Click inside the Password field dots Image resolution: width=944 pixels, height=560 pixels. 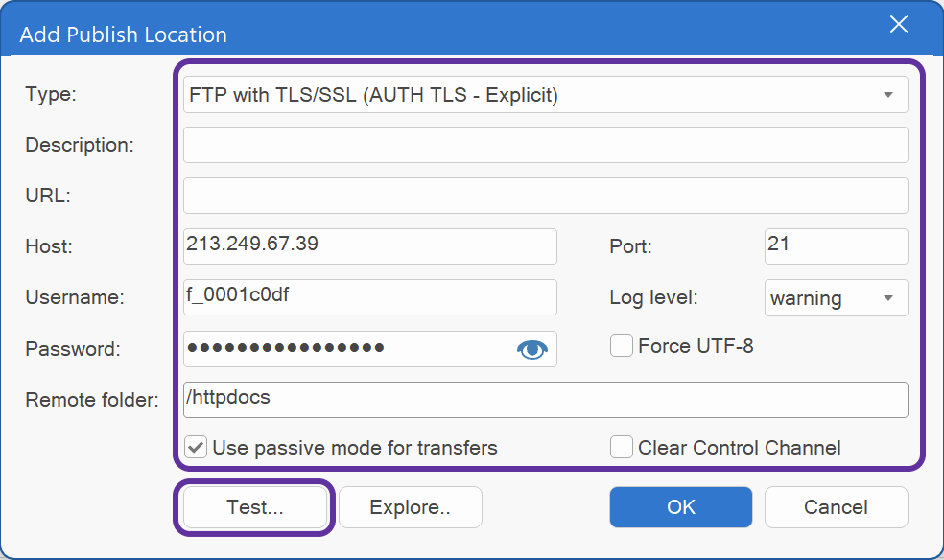coord(286,348)
